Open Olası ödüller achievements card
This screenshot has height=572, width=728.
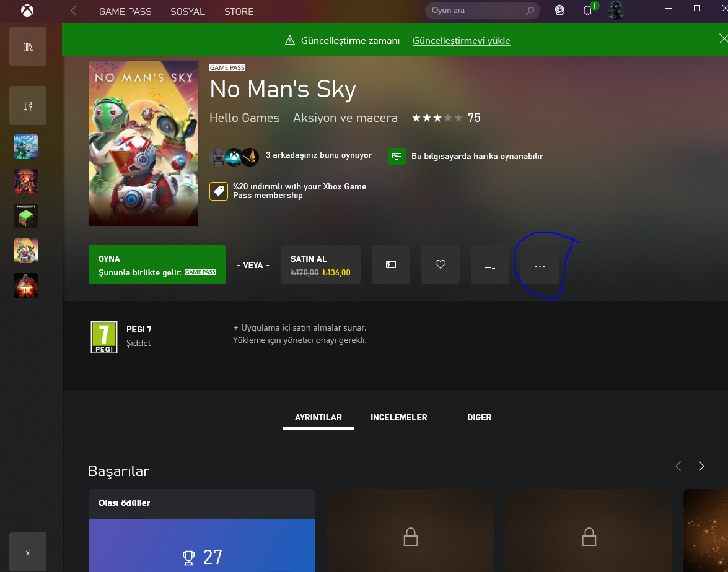[x=202, y=531]
